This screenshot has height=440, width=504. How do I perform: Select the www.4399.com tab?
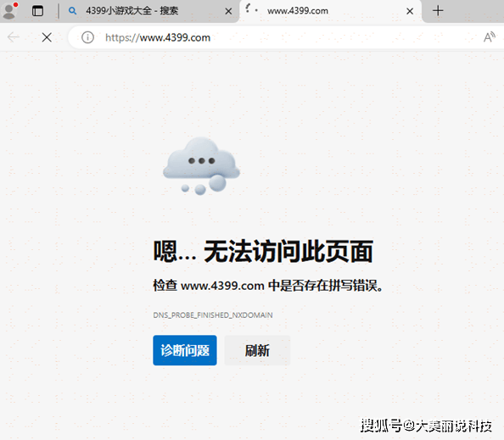(x=330, y=11)
